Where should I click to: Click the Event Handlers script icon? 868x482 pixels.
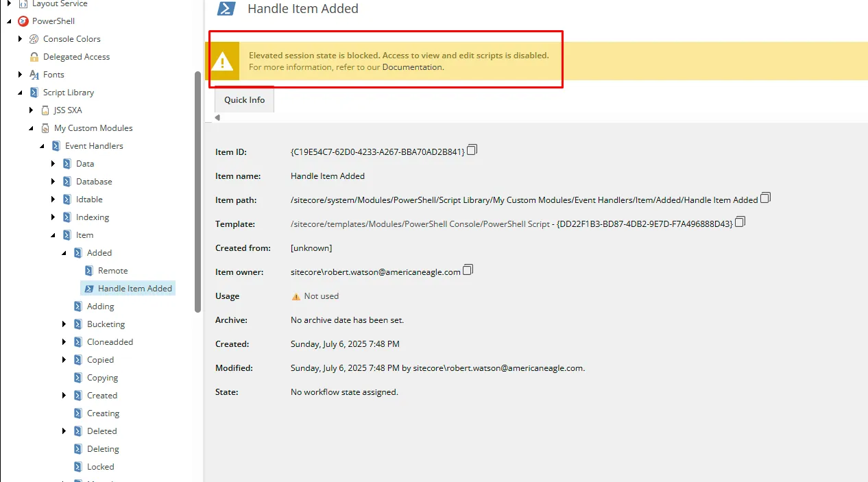[56, 146]
